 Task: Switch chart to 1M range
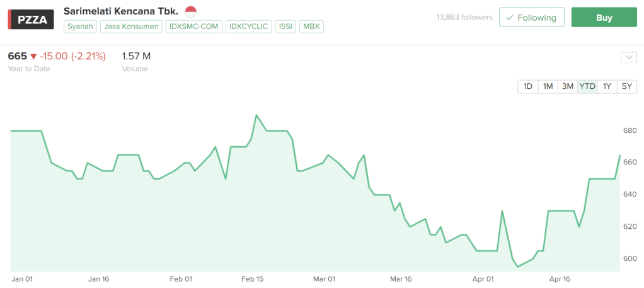coord(548,86)
